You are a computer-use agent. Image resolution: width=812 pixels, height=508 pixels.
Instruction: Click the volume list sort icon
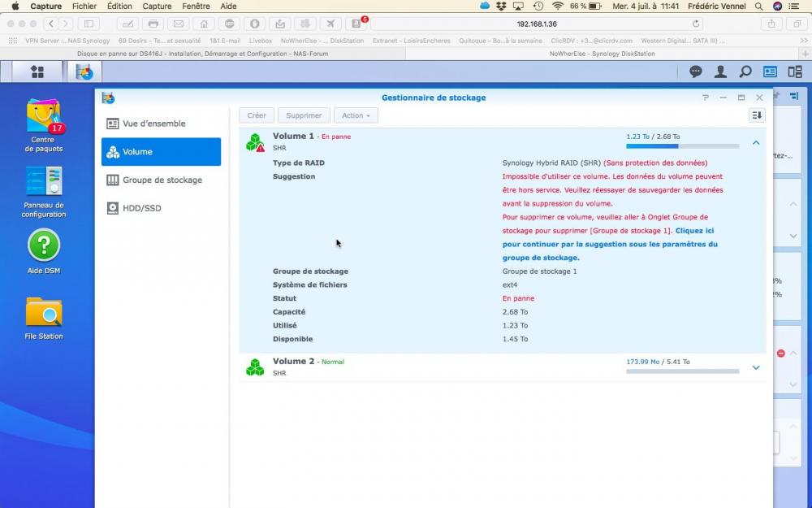point(757,115)
